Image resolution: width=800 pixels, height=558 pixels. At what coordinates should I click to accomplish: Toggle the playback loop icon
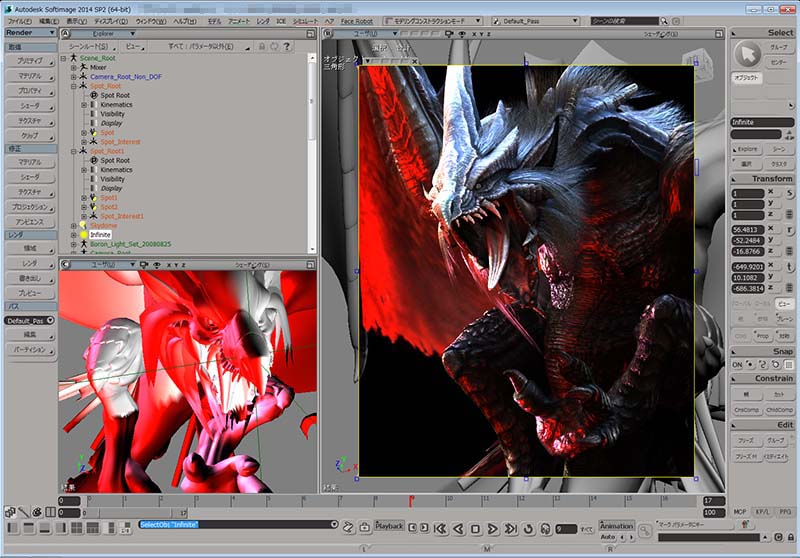coord(529,529)
